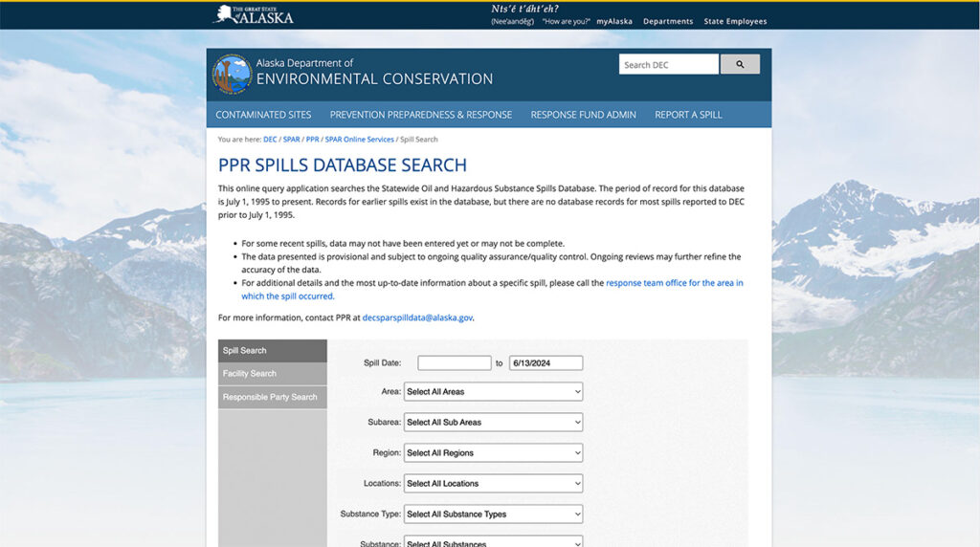Open Prevention Preparedness & Response menu
The image size is (980, 547).
[x=421, y=115]
